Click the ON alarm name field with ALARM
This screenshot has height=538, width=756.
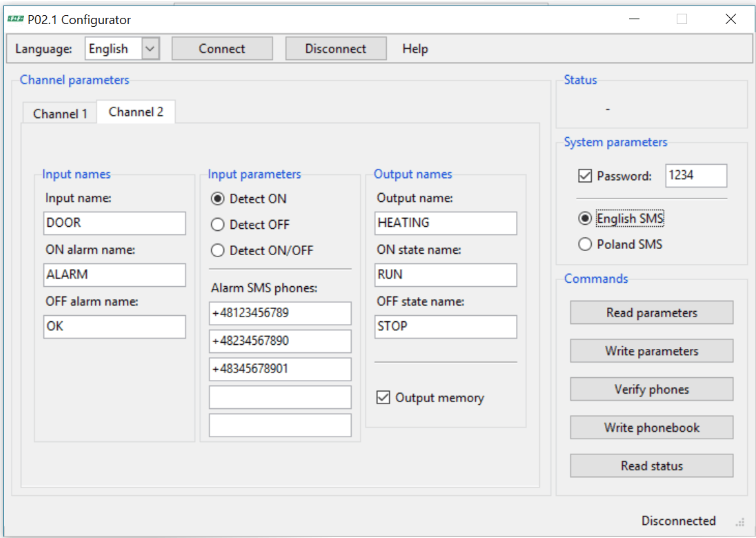[x=115, y=275]
